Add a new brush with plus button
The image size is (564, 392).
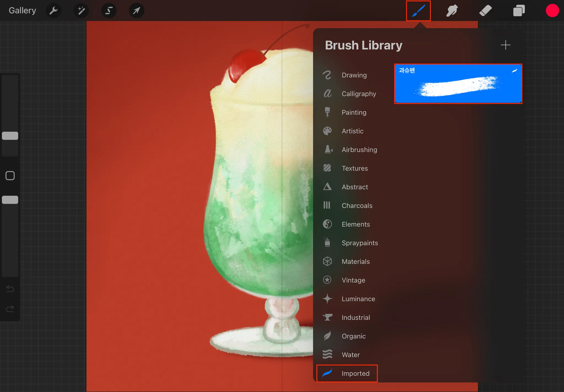tap(505, 45)
